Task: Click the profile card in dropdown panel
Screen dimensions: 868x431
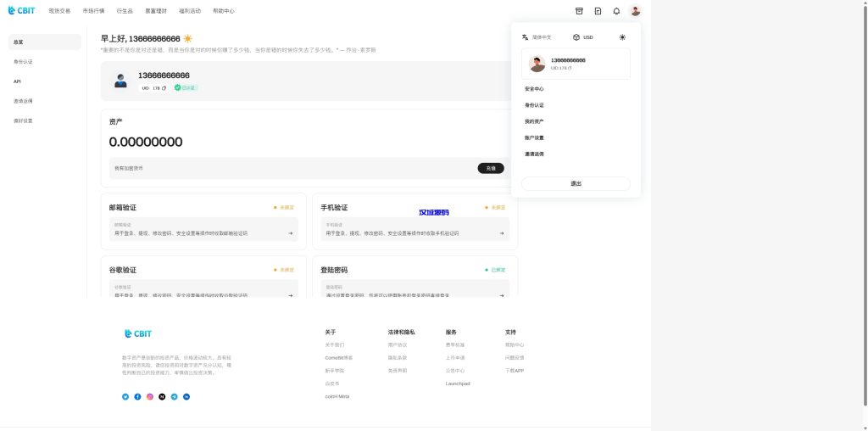Action: coord(576,64)
